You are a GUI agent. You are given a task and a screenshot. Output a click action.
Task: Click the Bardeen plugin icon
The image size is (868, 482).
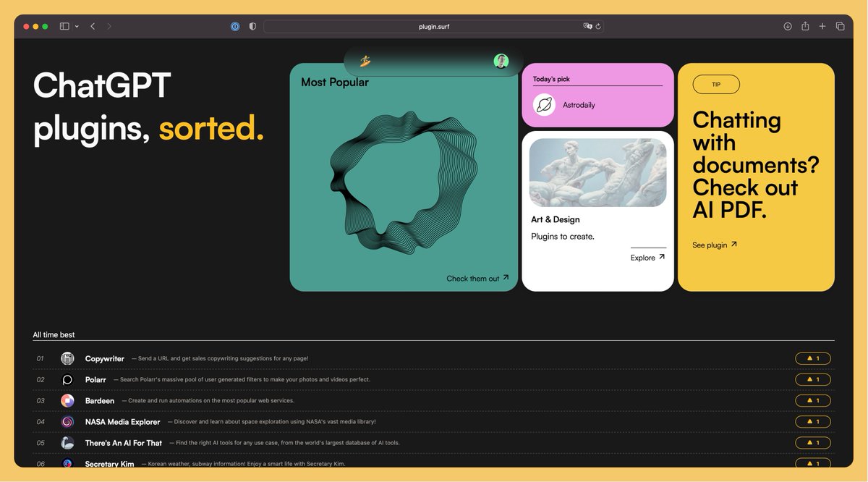tap(67, 400)
